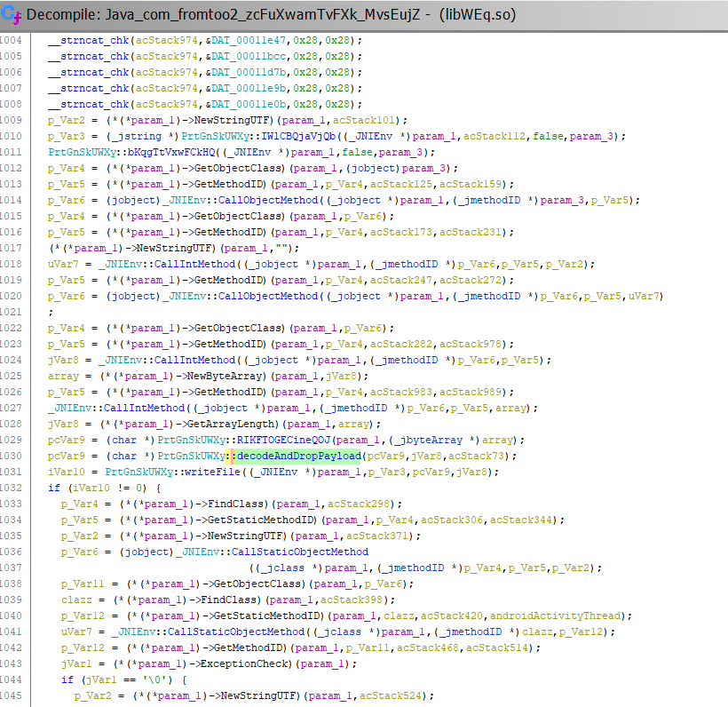Click acStack514 on line 1042

[497, 647]
